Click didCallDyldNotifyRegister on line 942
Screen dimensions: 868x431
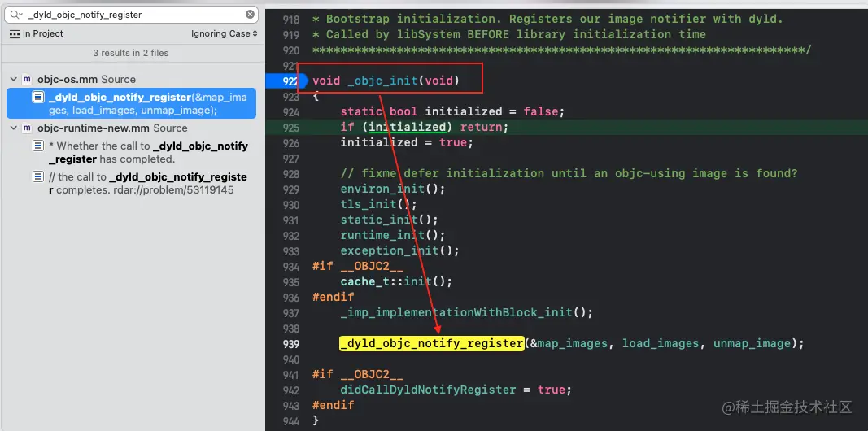[x=428, y=390]
